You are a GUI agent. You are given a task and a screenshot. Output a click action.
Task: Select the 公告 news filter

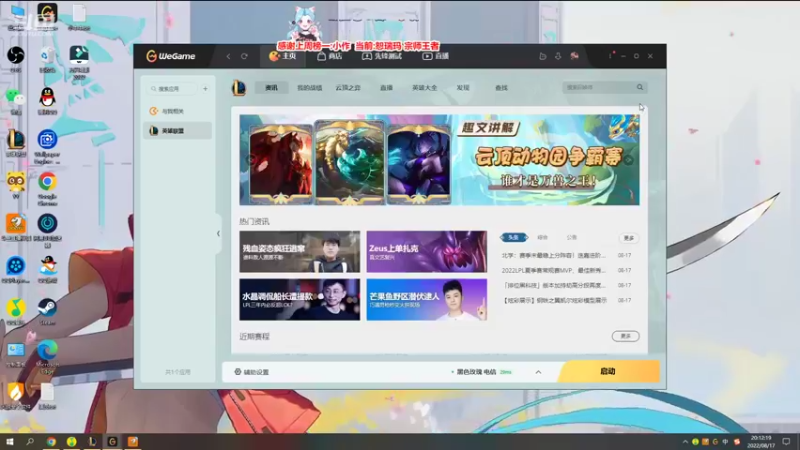click(571, 237)
